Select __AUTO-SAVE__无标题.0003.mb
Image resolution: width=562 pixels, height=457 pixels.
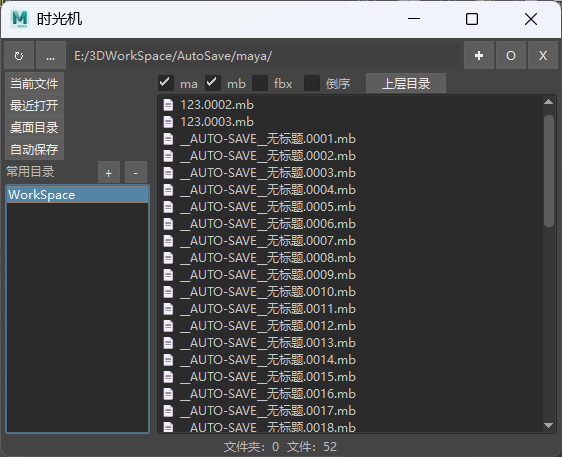pos(268,173)
